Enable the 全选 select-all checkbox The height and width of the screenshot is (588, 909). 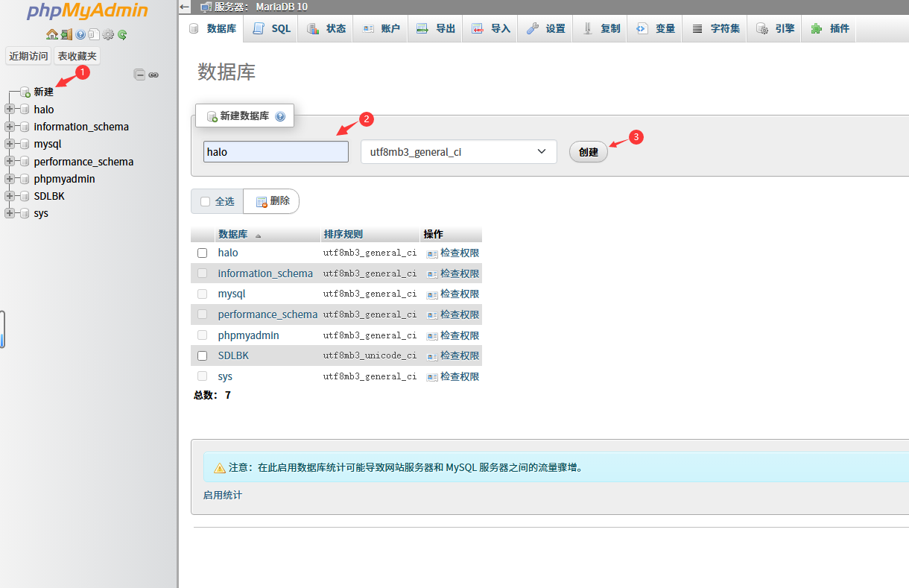[204, 201]
